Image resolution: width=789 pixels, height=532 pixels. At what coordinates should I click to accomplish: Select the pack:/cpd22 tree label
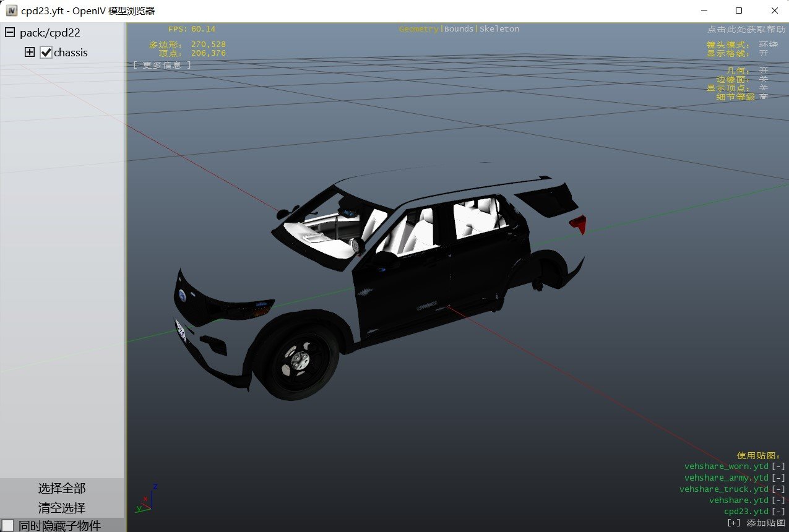tap(50, 33)
